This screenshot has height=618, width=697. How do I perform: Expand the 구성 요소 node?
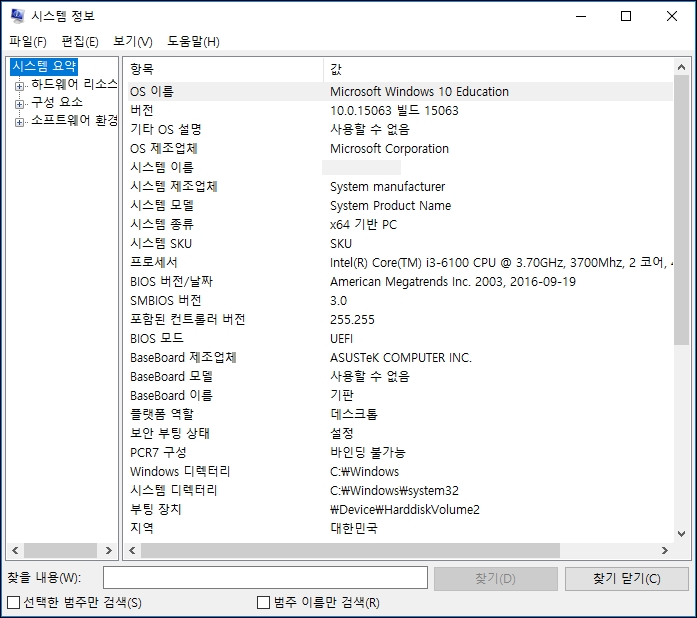tap(19, 104)
